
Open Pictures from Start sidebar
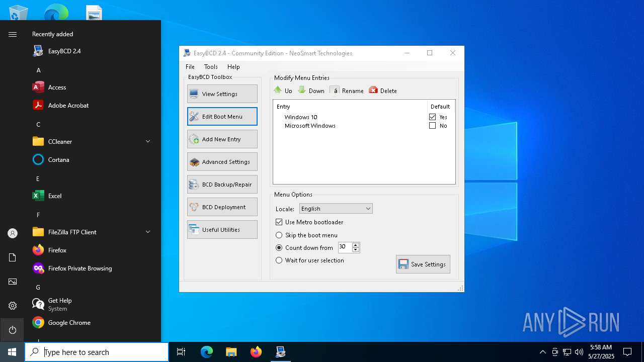(13, 282)
